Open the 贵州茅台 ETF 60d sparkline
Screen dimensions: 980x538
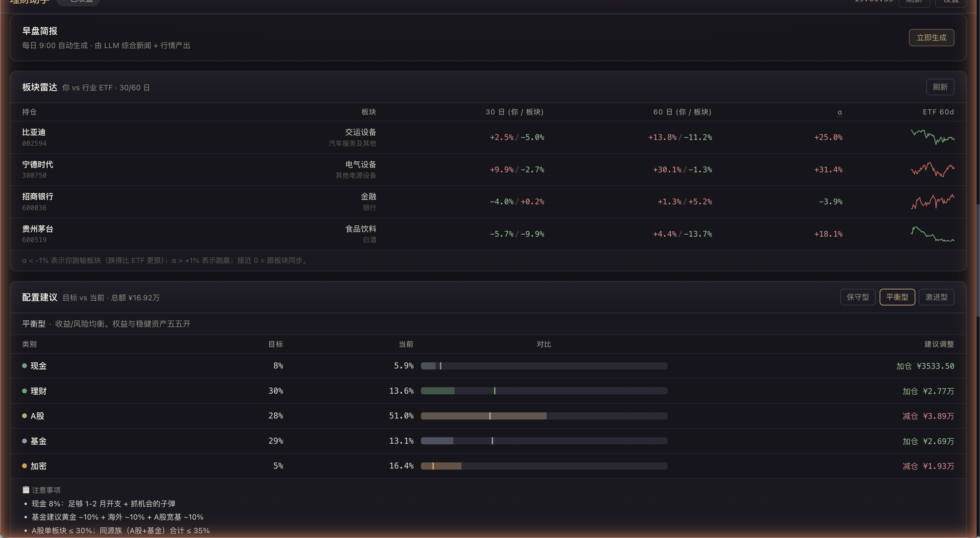click(932, 234)
